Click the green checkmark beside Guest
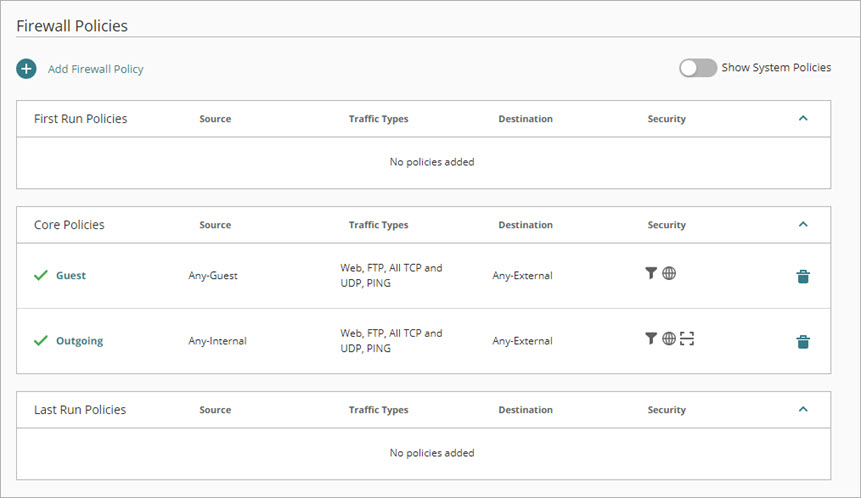This screenshot has width=861, height=498. pos(41,276)
